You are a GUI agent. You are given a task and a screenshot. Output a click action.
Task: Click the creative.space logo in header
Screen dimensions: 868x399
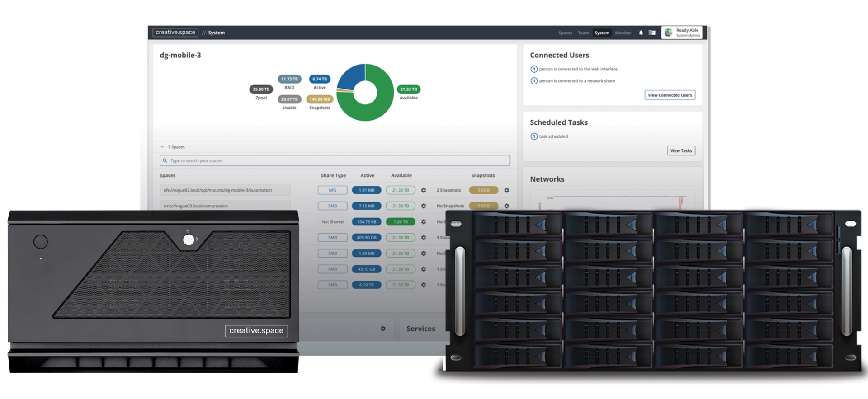(175, 33)
